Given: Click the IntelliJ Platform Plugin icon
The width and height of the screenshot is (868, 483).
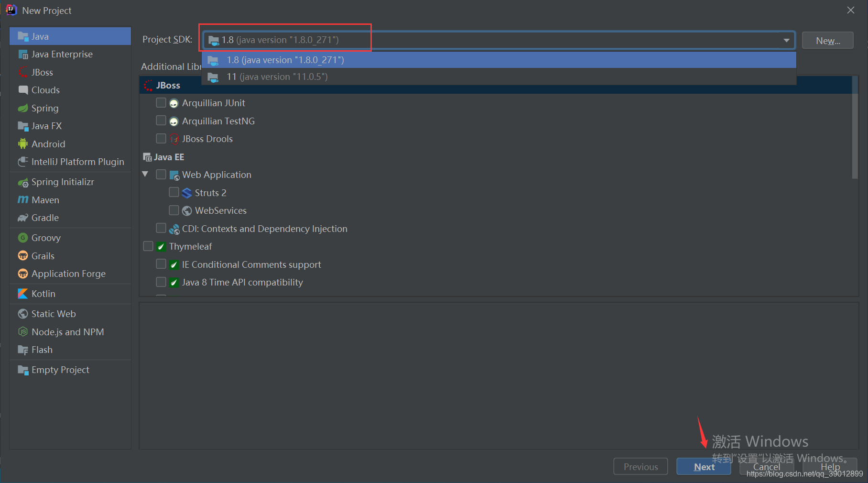Looking at the screenshot, I should pyautogui.click(x=23, y=162).
